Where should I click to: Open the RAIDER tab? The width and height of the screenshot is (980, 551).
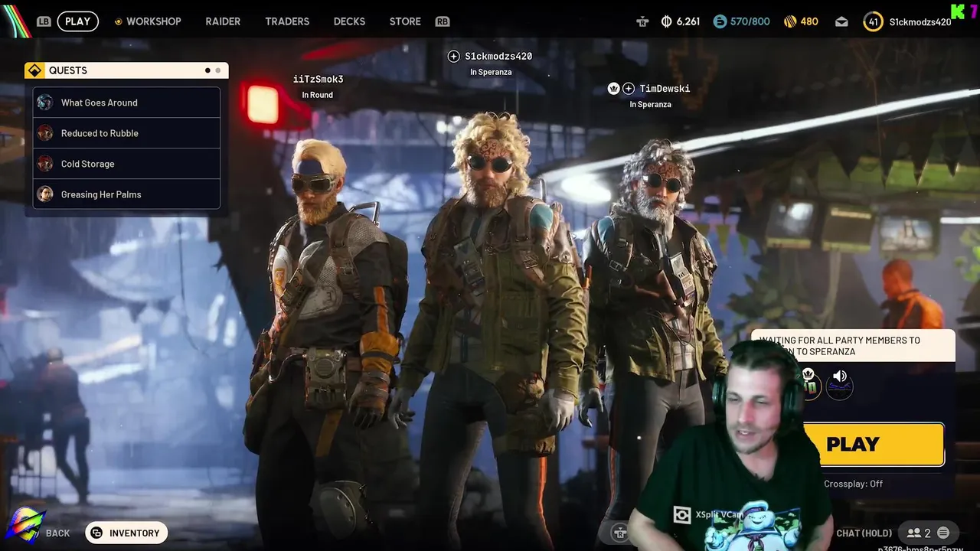223,21
